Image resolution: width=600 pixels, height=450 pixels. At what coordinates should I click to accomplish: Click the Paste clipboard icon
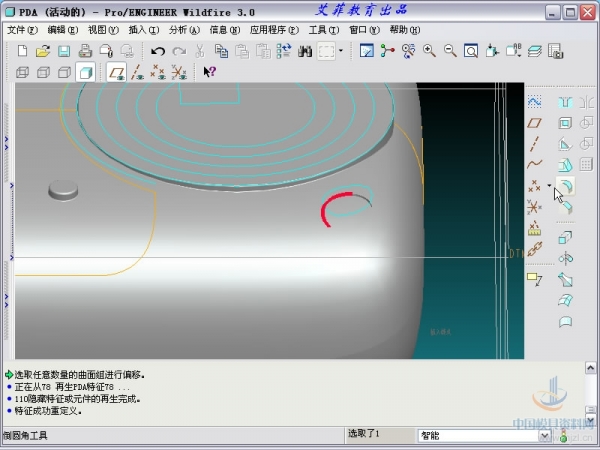(242, 51)
